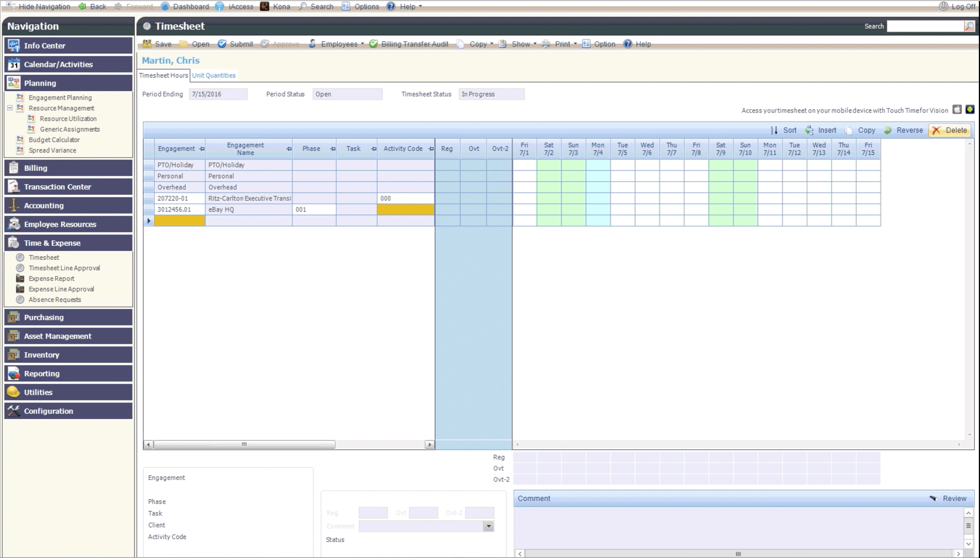Open Absence Requests in navigation
The width and height of the screenshot is (980, 558).
point(55,300)
